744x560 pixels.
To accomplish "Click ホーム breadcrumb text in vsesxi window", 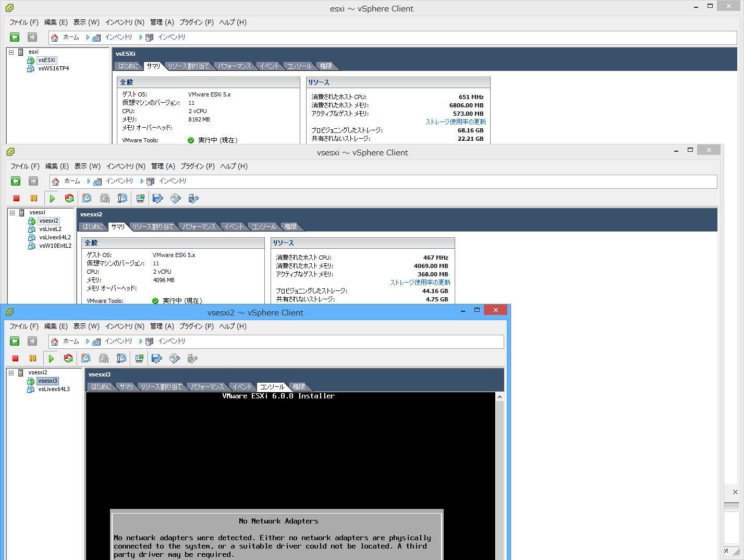I will tap(72, 181).
